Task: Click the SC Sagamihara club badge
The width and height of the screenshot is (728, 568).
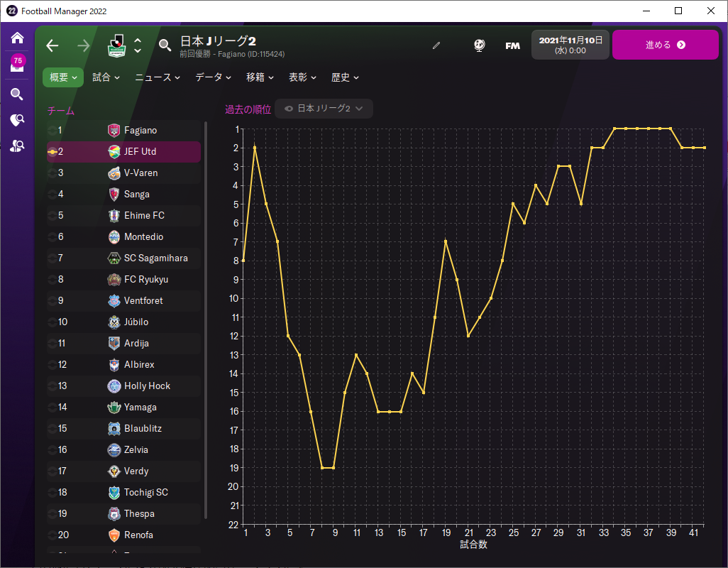Action: coord(114,258)
